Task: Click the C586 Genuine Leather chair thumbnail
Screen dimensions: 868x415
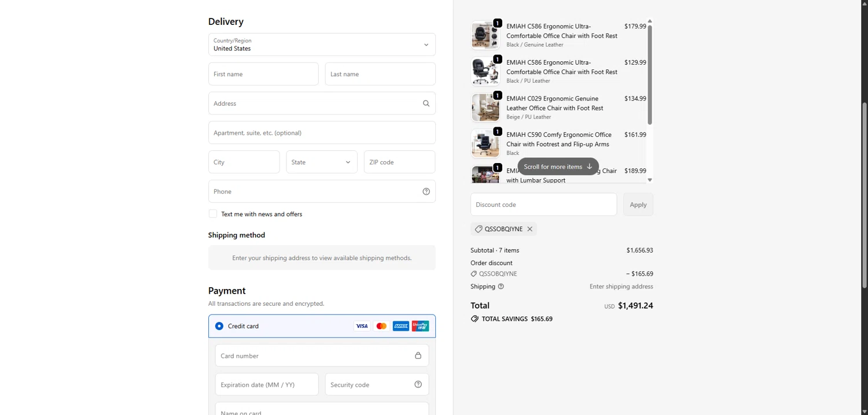Action: (x=486, y=35)
